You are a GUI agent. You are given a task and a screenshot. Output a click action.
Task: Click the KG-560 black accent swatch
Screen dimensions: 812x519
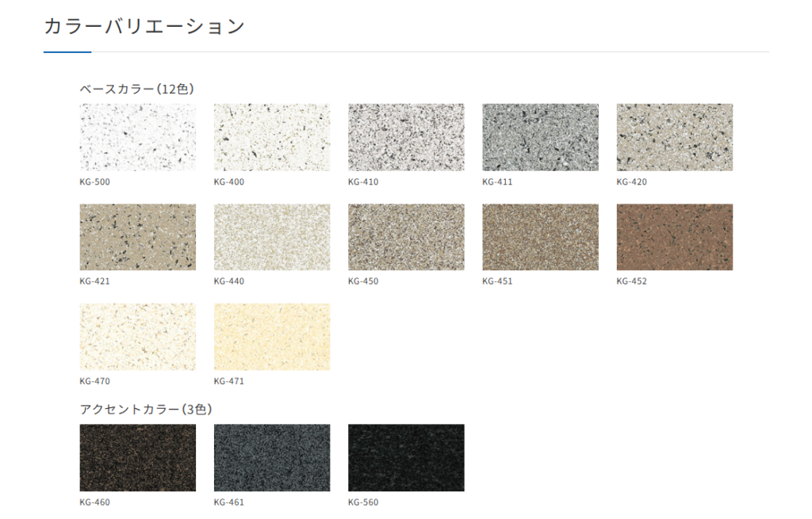click(x=406, y=457)
